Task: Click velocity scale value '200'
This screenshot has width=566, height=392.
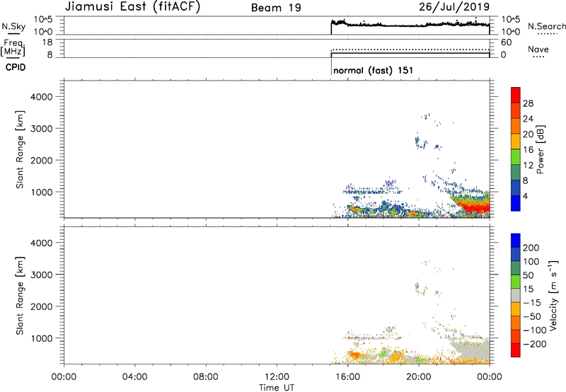Action: [x=531, y=248]
